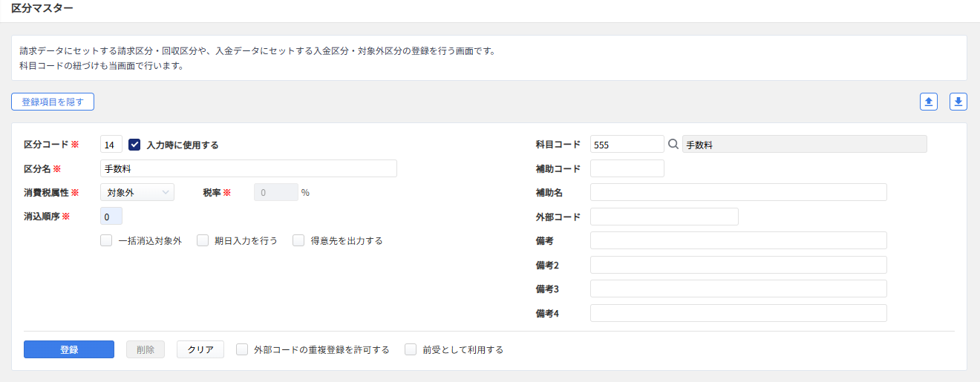This screenshot has height=382, width=980.
Task: Check 期日入力を行う option
Action: (x=203, y=240)
